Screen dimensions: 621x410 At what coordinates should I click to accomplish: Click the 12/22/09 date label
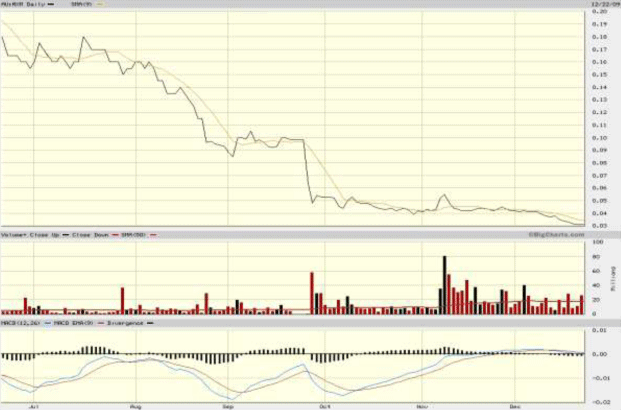click(600, 4)
